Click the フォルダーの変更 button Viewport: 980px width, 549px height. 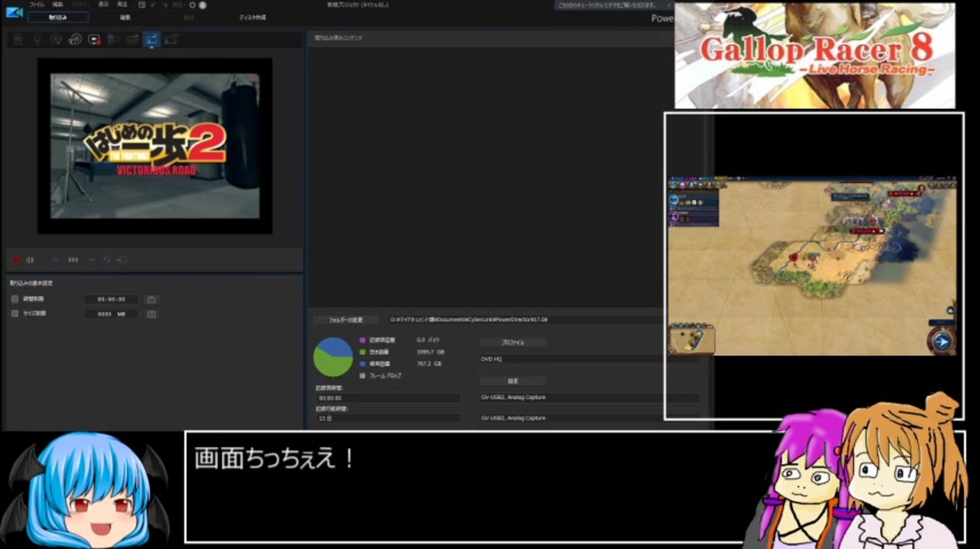346,319
